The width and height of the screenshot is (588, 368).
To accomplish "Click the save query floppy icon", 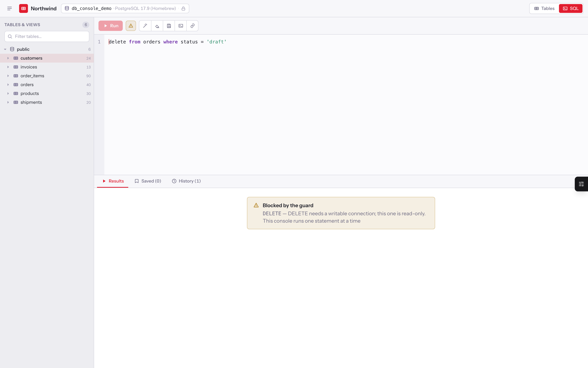I will pyautogui.click(x=169, y=26).
